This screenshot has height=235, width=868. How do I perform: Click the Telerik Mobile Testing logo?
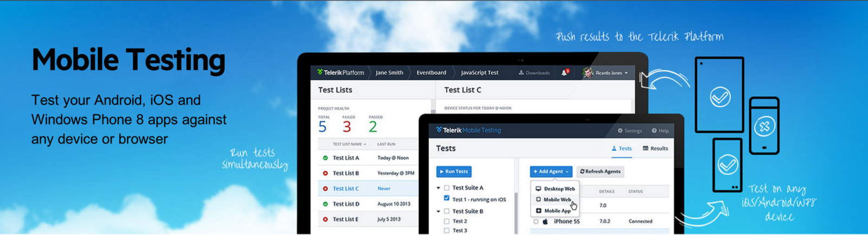click(469, 130)
